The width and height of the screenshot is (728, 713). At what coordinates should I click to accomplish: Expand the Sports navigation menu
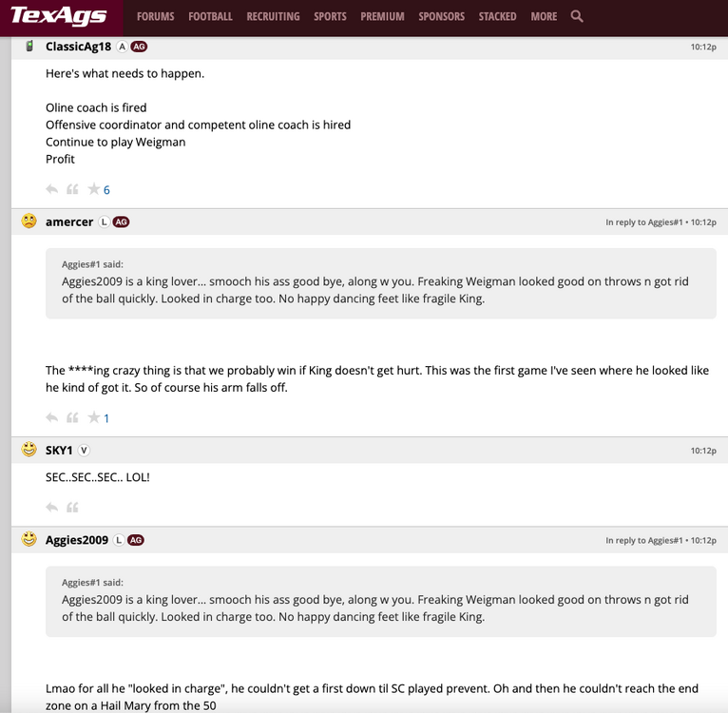point(330,16)
